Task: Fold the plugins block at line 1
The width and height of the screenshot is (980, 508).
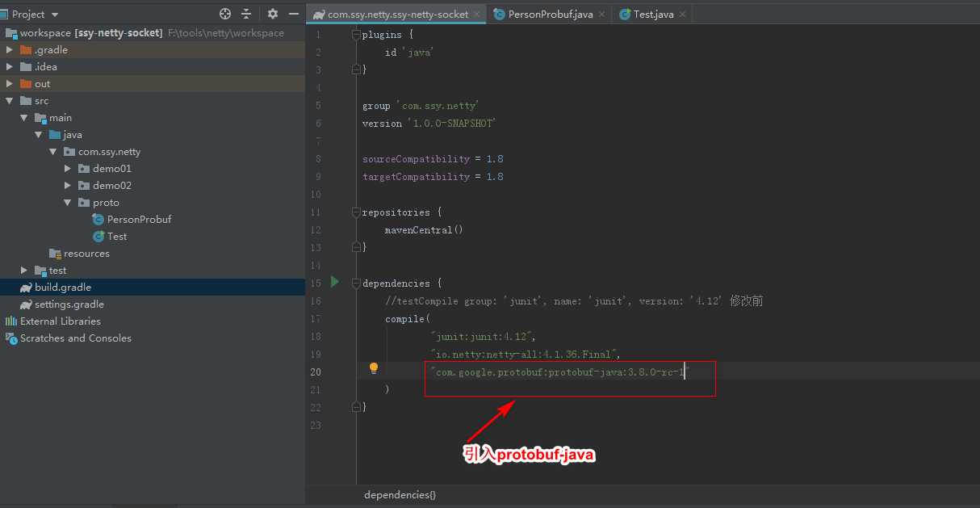Action: click(x=356, y=35)
